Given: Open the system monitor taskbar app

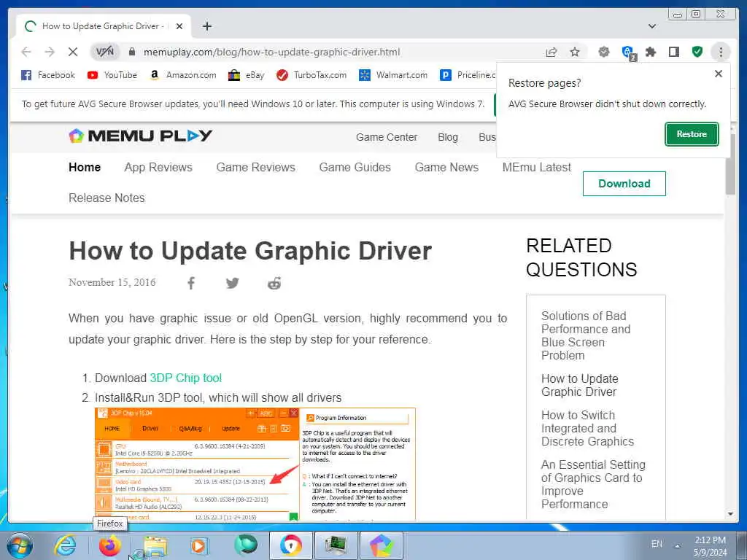Looking at the screenshot, I should pos(336,545).
